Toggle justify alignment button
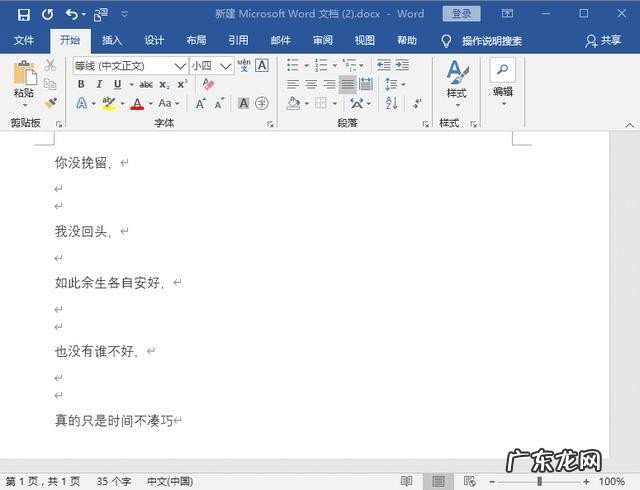 pyautogui.click(x=348, y=84)
